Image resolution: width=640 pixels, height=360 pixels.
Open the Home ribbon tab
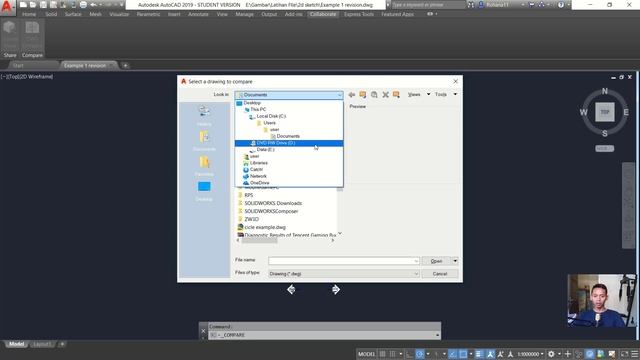tap(29, 14)
